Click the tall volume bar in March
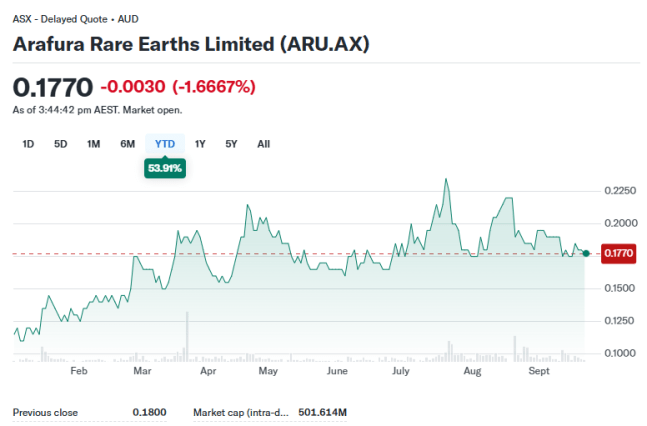This screenshot has height=426, width=647. coord(187,335)
